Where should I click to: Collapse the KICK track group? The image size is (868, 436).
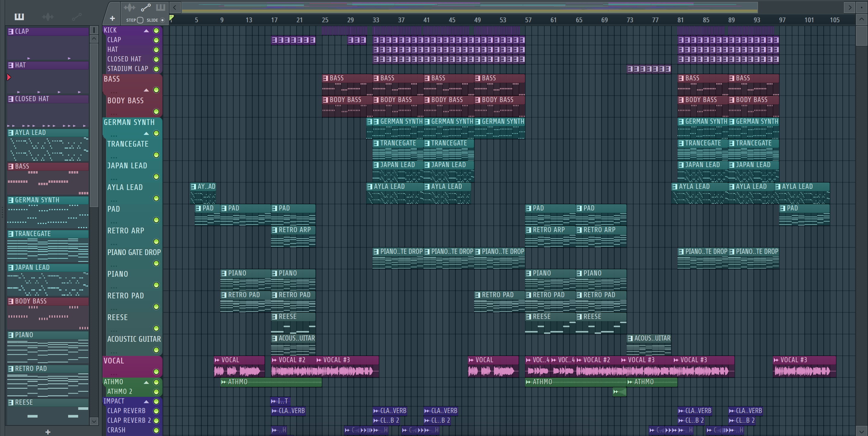146,31
